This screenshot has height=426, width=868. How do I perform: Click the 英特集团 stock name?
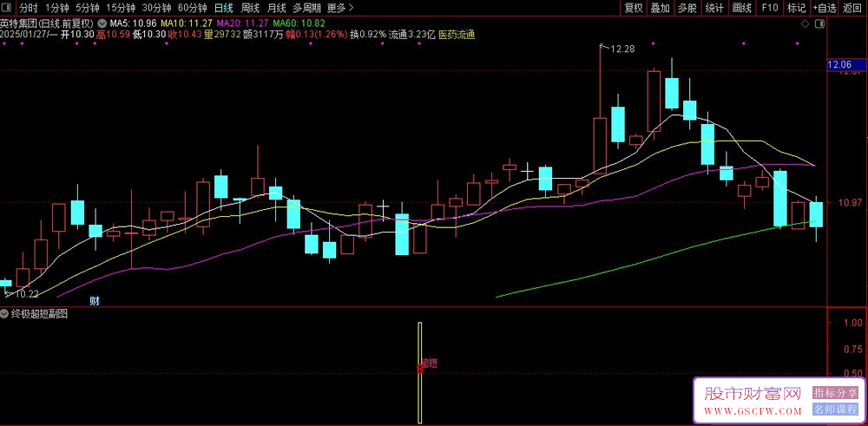point(19,23)
